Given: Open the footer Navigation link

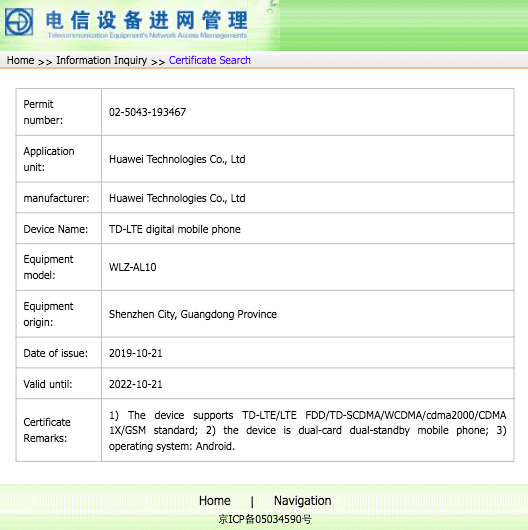Looking at the screenshot, I should (x=303, y=501).
